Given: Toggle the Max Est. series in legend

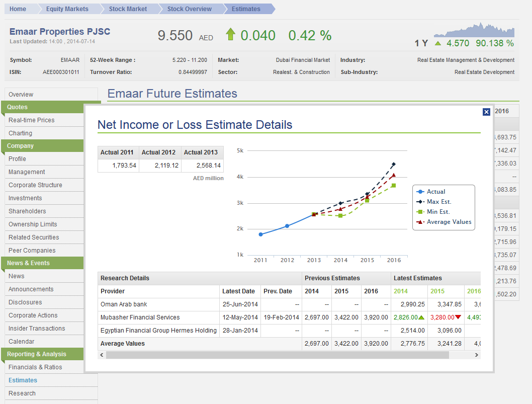Looking at the screenshot, I should coord(434,202).
